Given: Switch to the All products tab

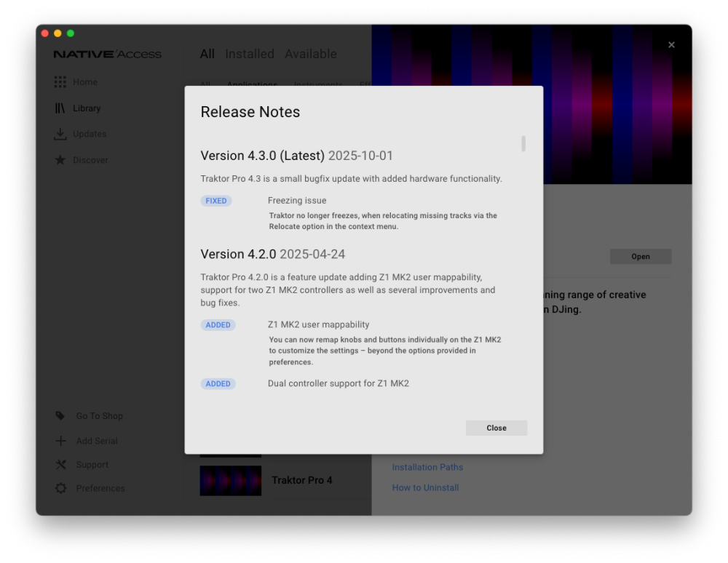Looking at the screenshot, I should point(207,54).
